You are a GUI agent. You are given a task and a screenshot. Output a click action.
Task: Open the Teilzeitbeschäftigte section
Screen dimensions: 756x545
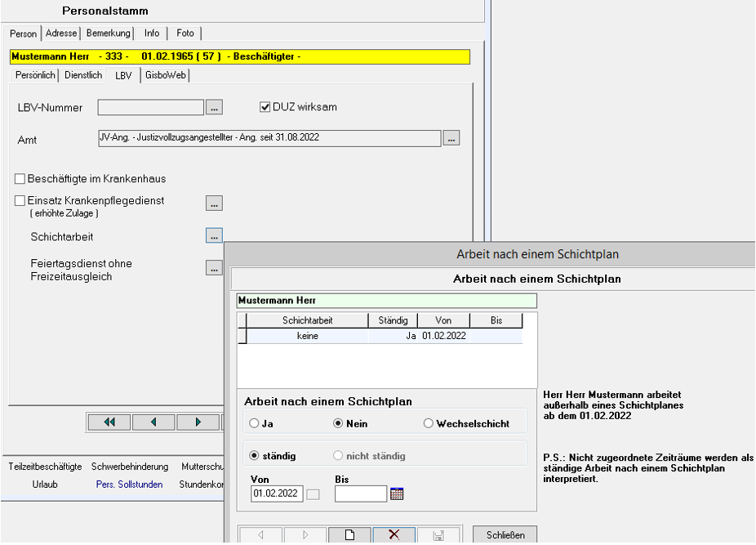click(x=46, y=467)
